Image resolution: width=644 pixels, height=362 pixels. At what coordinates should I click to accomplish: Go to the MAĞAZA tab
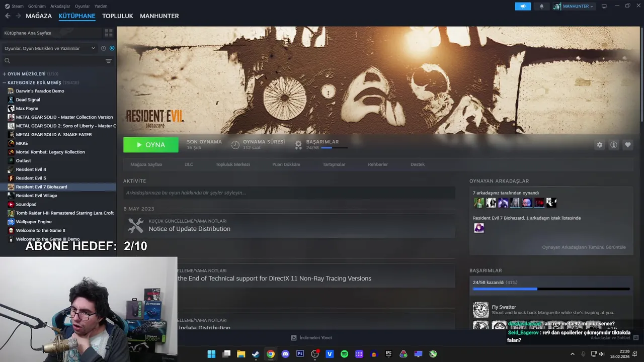[x=39, y=16]
